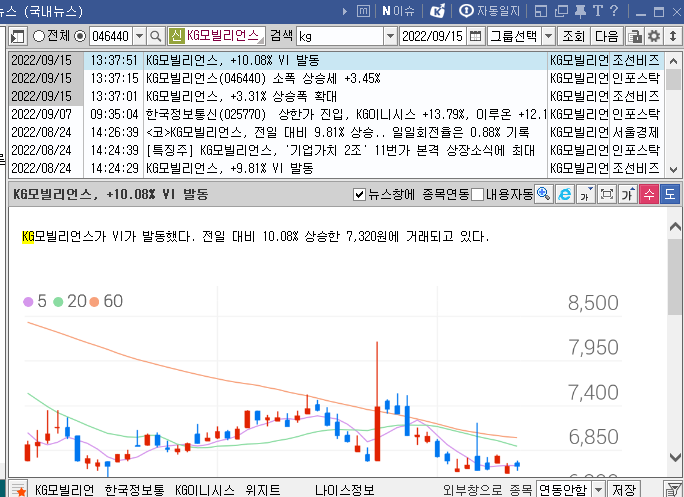Click the orange 60-day average legend dot
The height and width of the screenshot is (497, 684).
[x=94, y=302]
